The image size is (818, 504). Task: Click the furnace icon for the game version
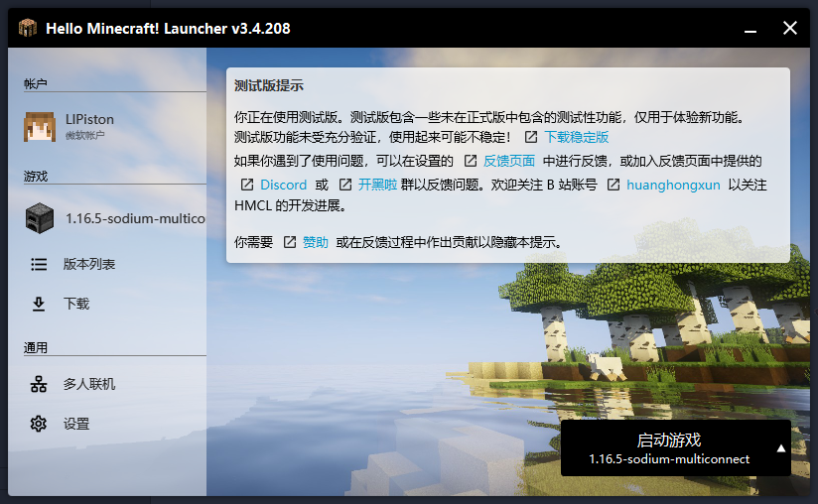point(39,218)
